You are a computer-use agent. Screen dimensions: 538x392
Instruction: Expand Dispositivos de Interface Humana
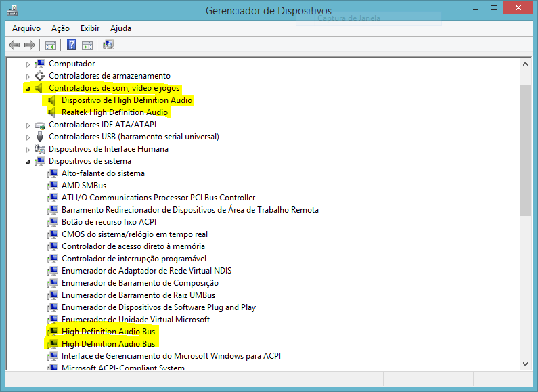point(28,150)
